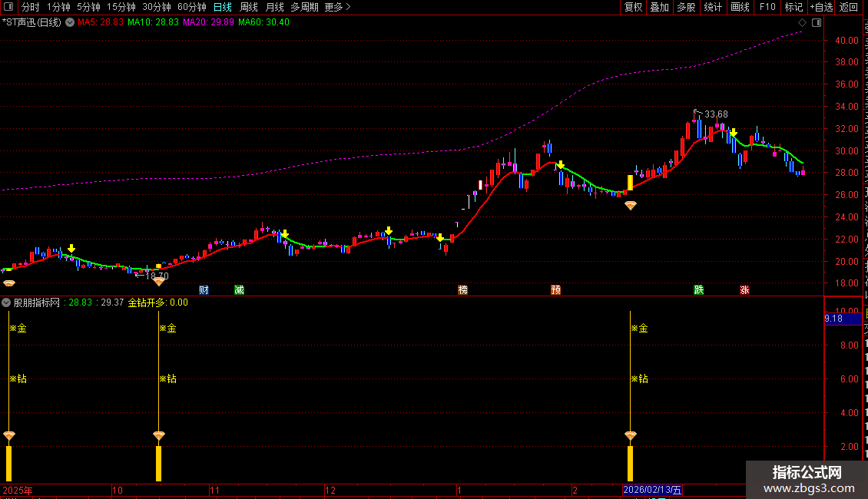Select the 1分钟 timeframe
Image resolution: width=868 pixels, height=499 pixels.
click(x=58, y=7)
